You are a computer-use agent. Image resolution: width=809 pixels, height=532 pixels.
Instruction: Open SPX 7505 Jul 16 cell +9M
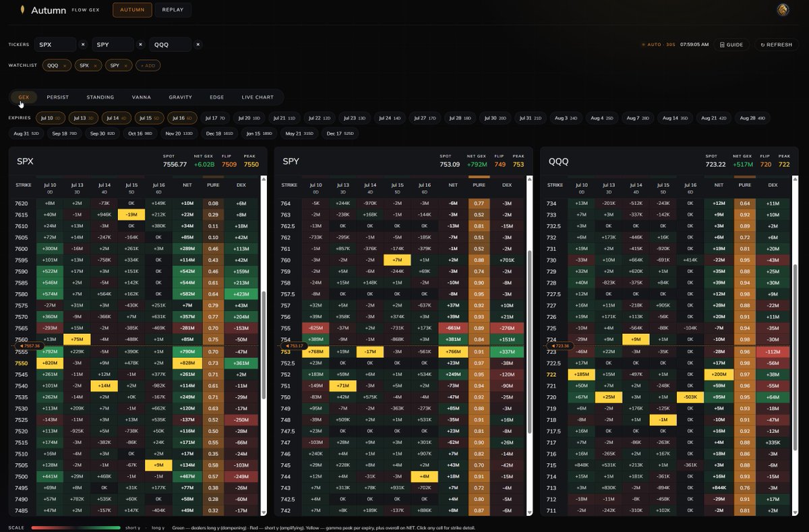point(158,465)
